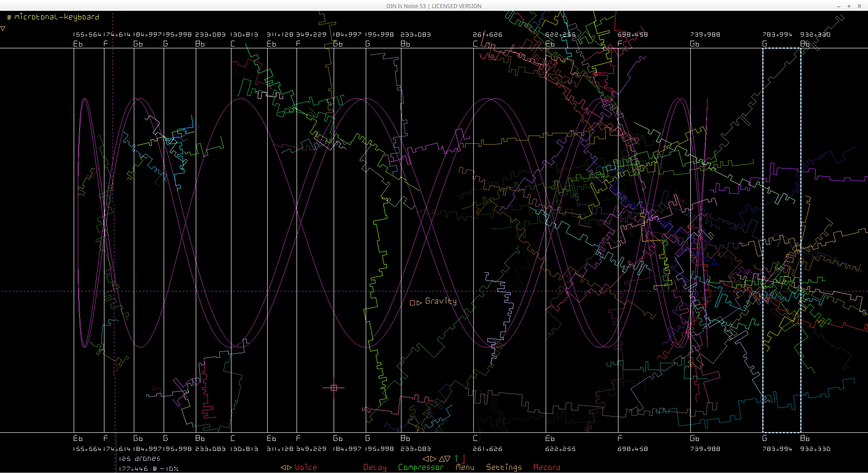The width and height of the screenshot is (868, 473).
Task: Click the red j marker icon
Action: click(x=464, y=459)
